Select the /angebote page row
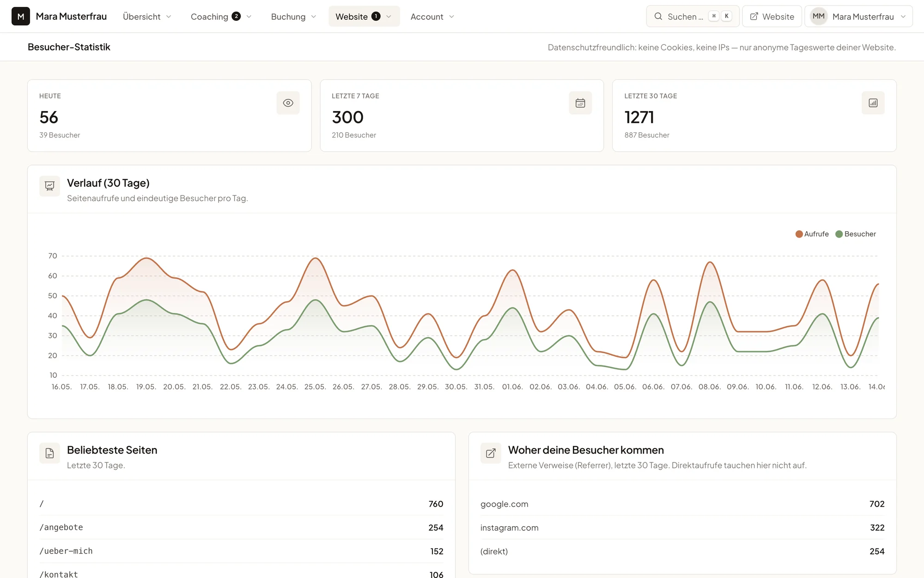This screenshot has width=924, height=578. click(241, 528)
